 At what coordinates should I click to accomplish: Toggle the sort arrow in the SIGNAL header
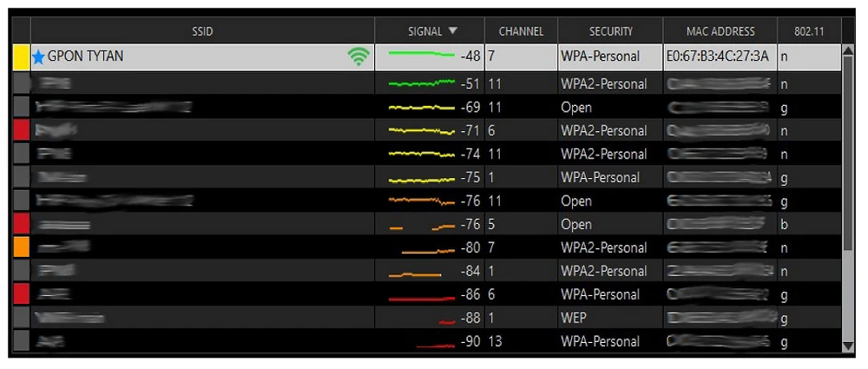point(453,31)
